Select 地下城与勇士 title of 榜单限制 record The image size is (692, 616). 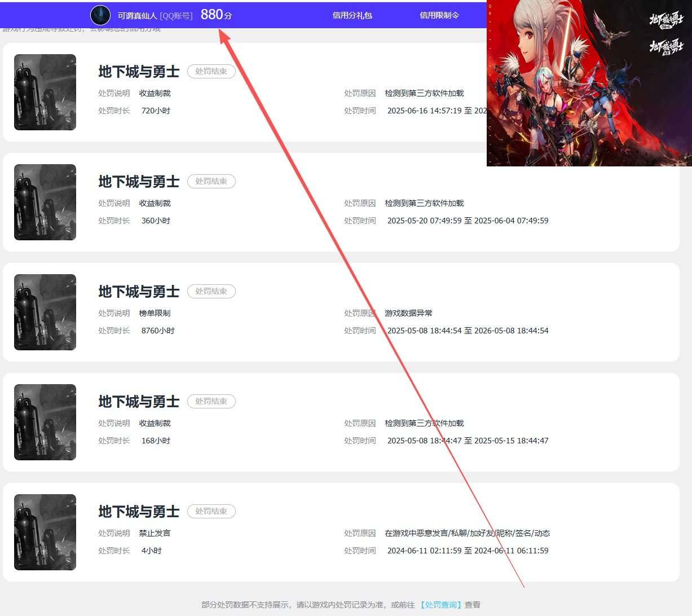[139, 292]
